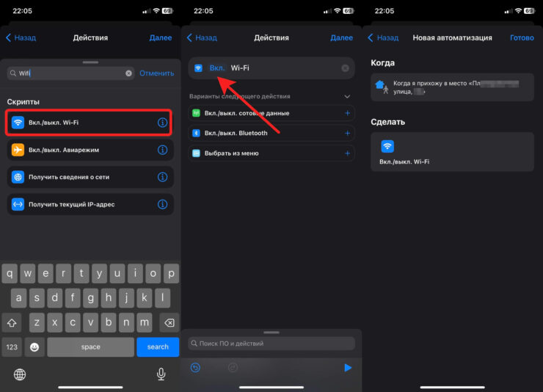Viewport: 543px width, 392px height.
Task: Switch keyboard to 123 numeric layout
Action: point(12,346)
